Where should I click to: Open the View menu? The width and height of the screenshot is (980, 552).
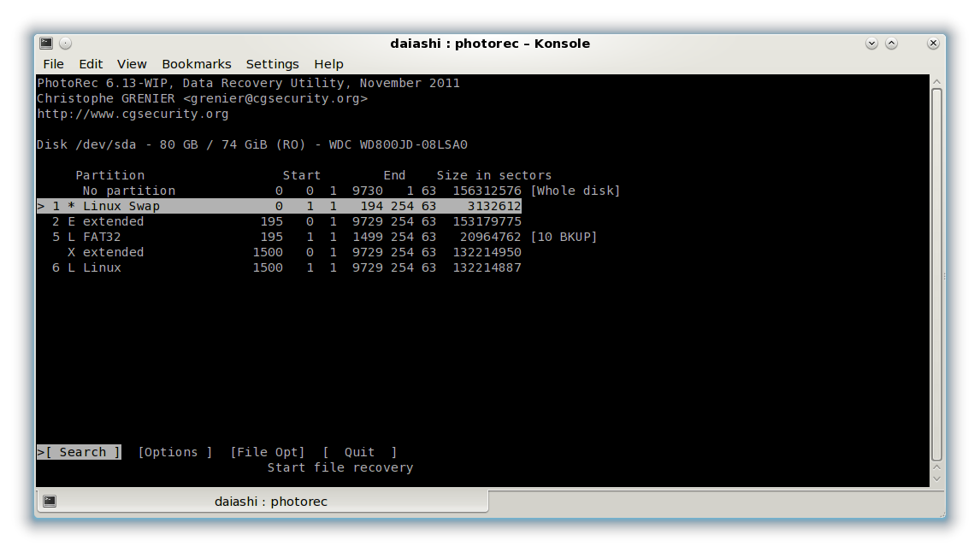coord(131,64)
